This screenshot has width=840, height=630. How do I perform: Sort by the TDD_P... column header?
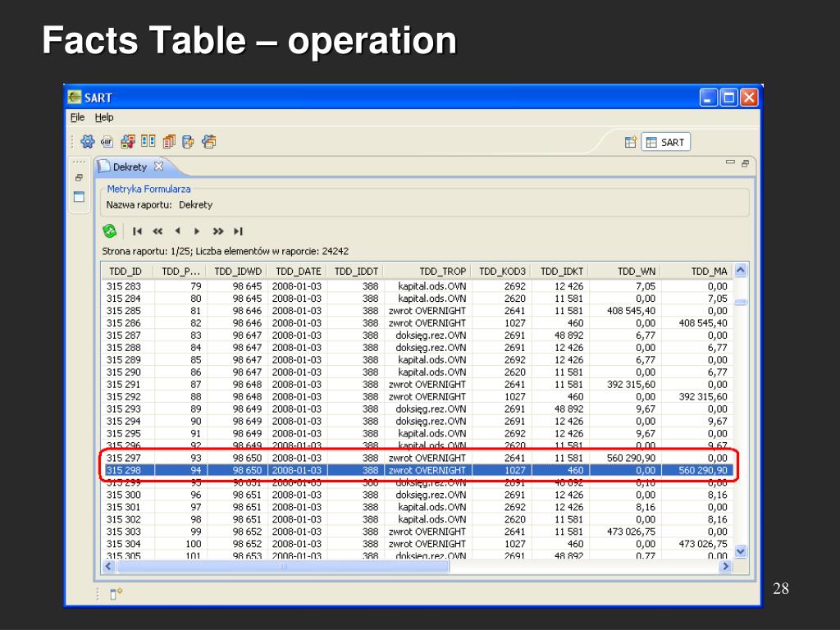[180, 272]
